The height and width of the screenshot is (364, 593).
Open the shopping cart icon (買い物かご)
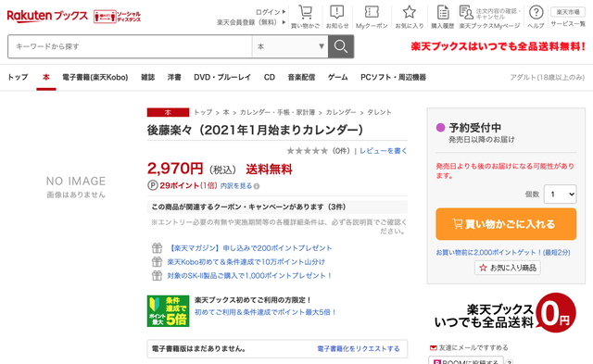tap(305, 12)
